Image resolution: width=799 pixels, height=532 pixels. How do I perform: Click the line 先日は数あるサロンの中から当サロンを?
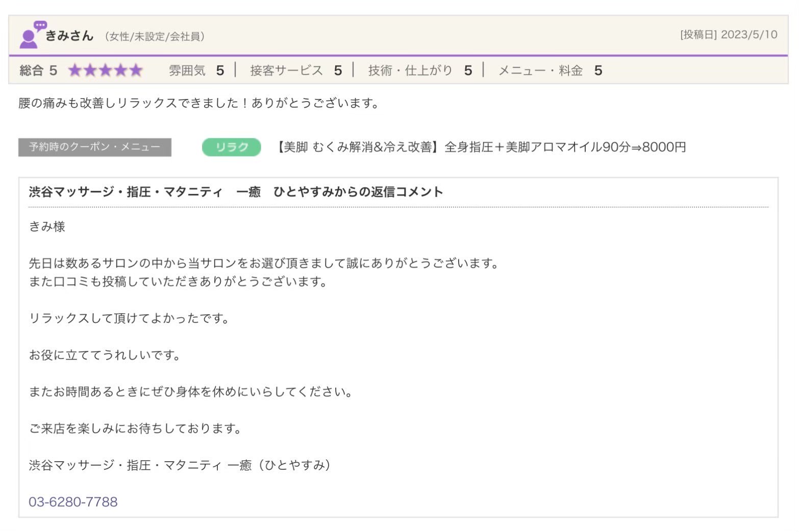tap(264, 263)
